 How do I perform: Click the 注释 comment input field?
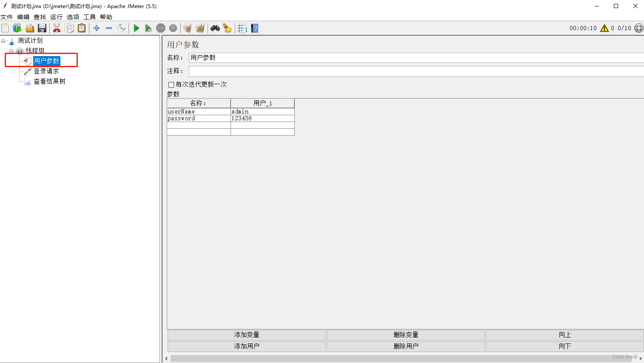[416, 71]
